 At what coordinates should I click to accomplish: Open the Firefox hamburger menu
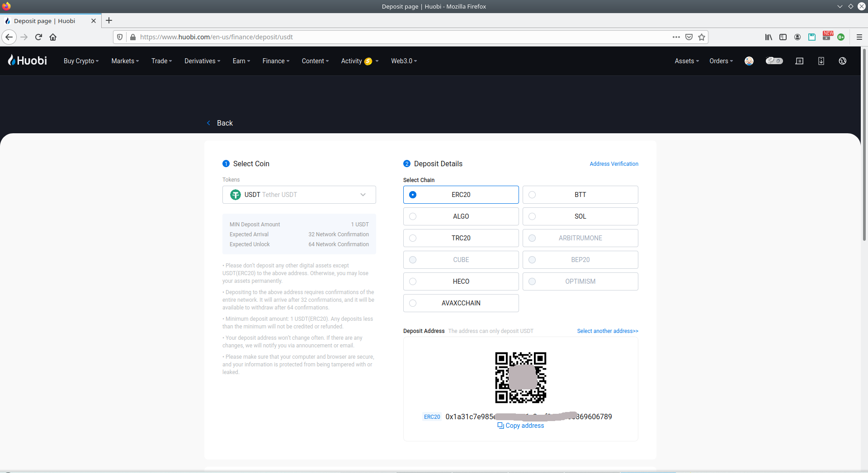click(859, 37)
